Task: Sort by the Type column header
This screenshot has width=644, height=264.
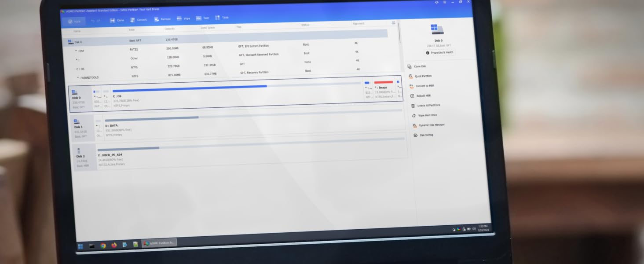Action: tap(131, 30)
